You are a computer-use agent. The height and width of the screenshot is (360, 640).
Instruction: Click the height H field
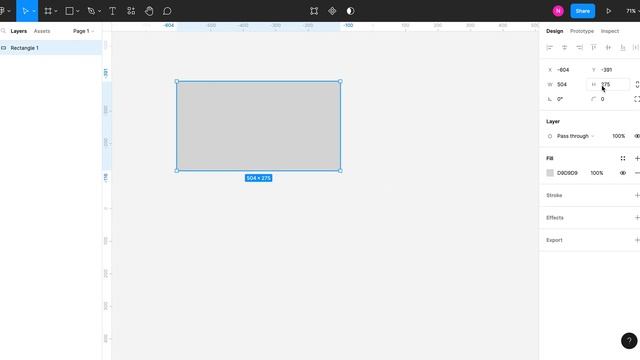[608, 84]
